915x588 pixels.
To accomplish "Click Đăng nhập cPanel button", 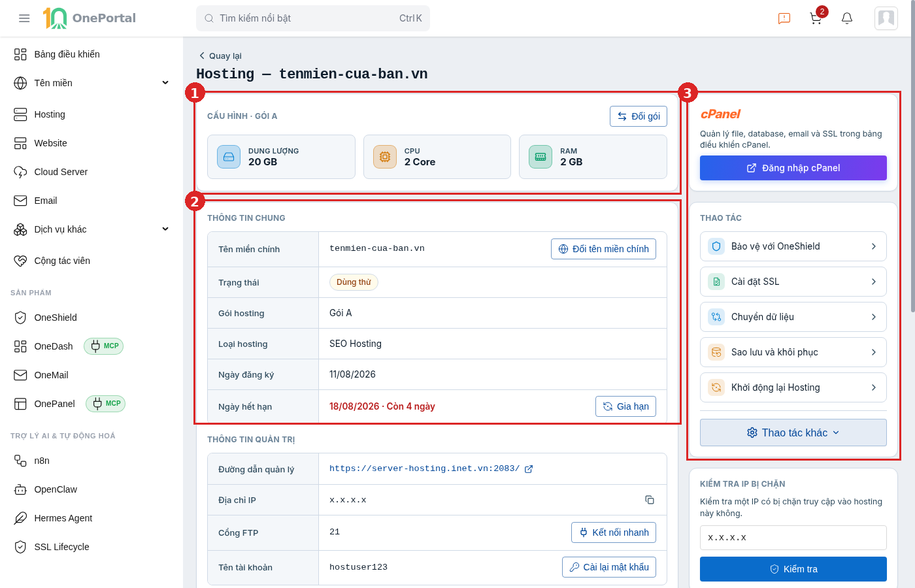I will click(793, 168).
